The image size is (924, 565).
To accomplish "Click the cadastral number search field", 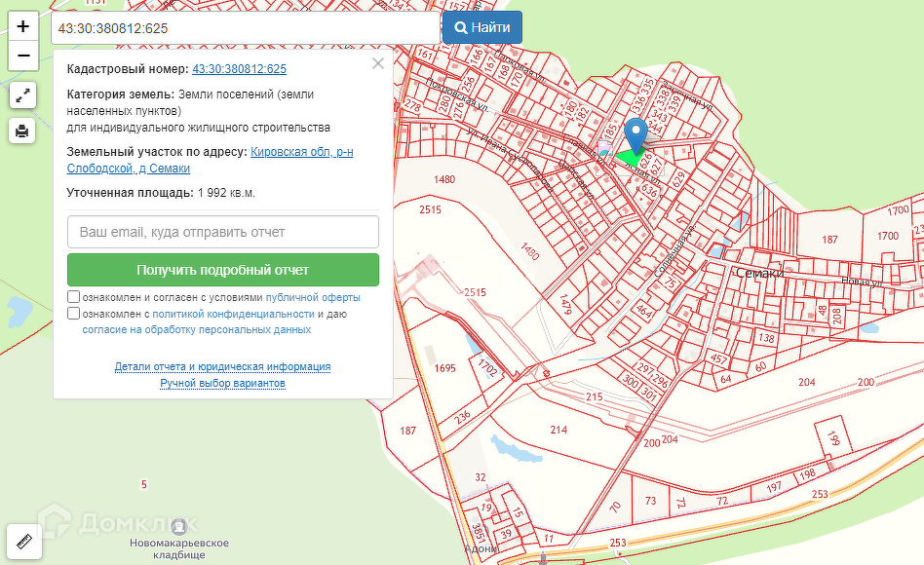I will click(x=244, y=28).
